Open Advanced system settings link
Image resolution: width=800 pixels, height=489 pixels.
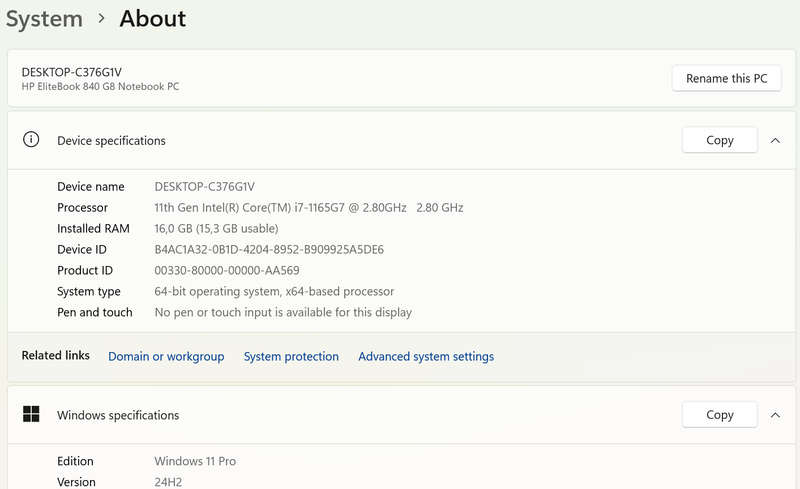pos(426,356)
